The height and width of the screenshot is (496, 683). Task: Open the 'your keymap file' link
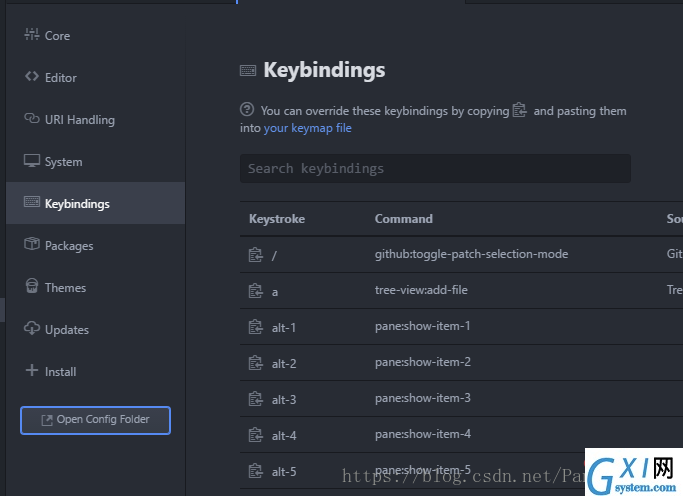[308, 128]
